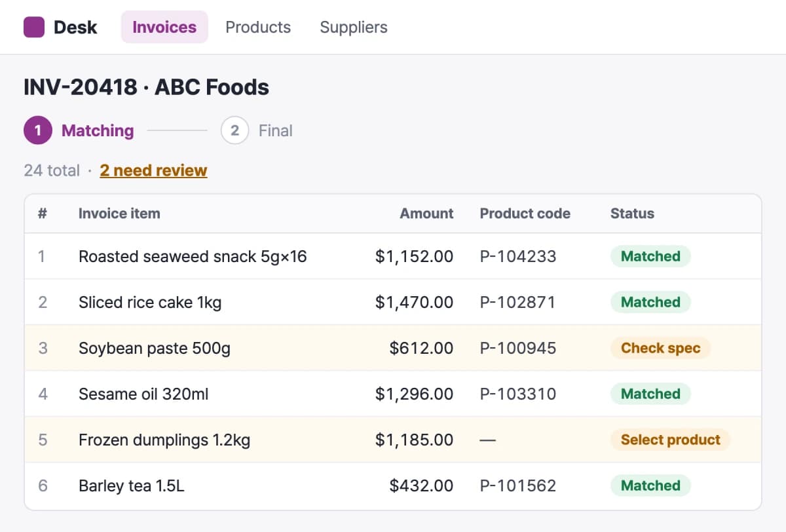Image resolution: width=786 pixels, height=532 pixels.
Task: Click Matched badge for Roasted seaweed snack
Action: (650, 256)
